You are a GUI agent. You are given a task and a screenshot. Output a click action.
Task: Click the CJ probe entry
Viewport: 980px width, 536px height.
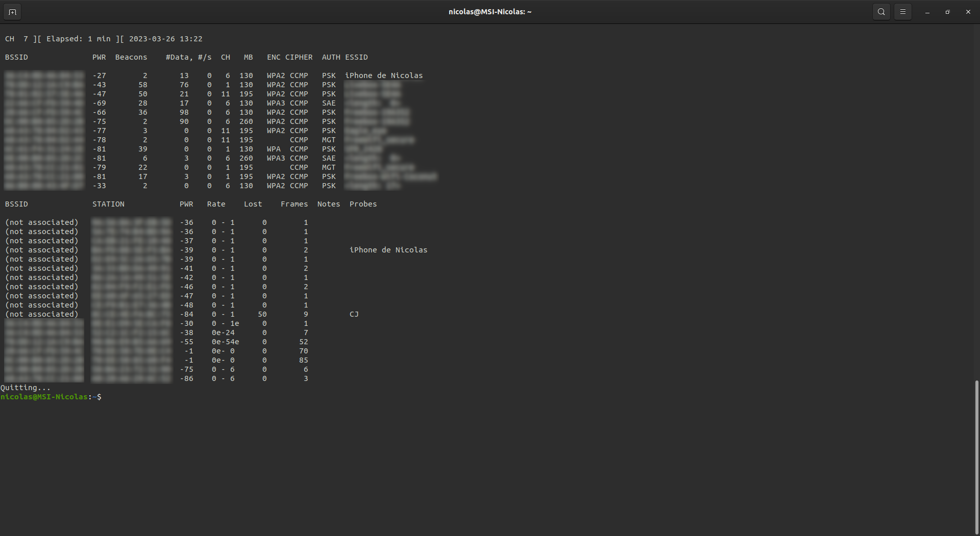354,314
